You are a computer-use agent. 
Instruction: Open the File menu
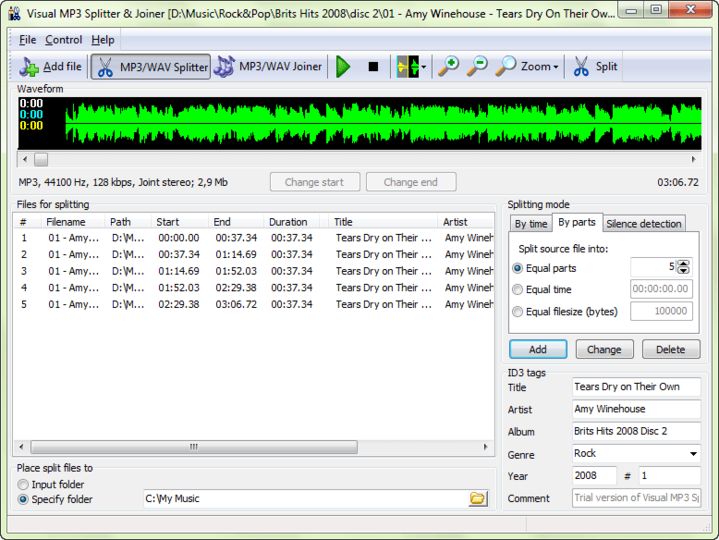coord(28,40)
